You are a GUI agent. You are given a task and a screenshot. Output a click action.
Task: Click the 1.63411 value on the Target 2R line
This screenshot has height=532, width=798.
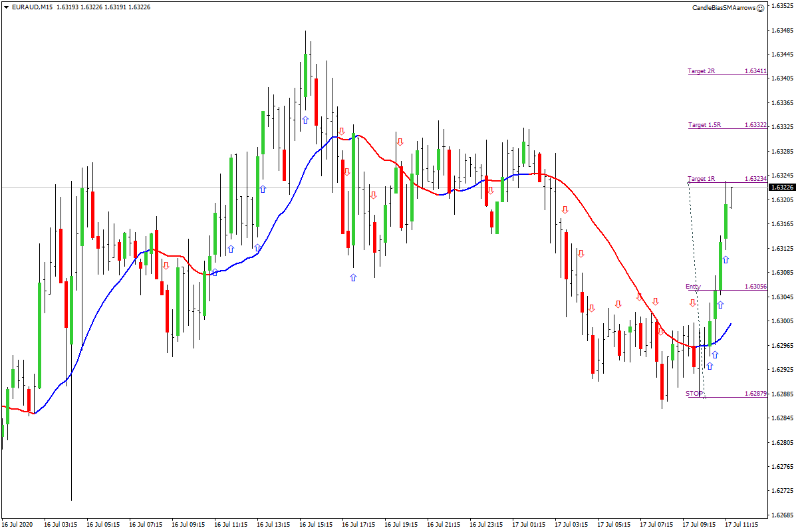755,70
